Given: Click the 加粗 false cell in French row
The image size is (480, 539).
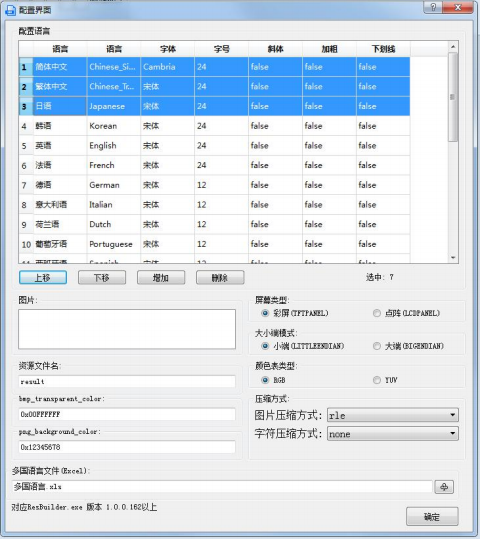Looking at the screenshot, I should pyautogui.click(x=329, y=165).
